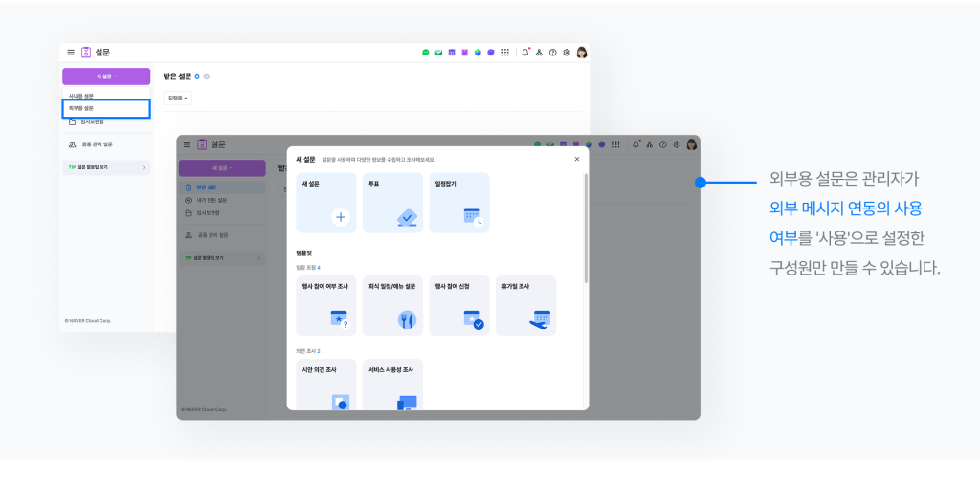980x484 pixels.
Task: Open the notification bell in rear window
Action: [x=525, y=53]
